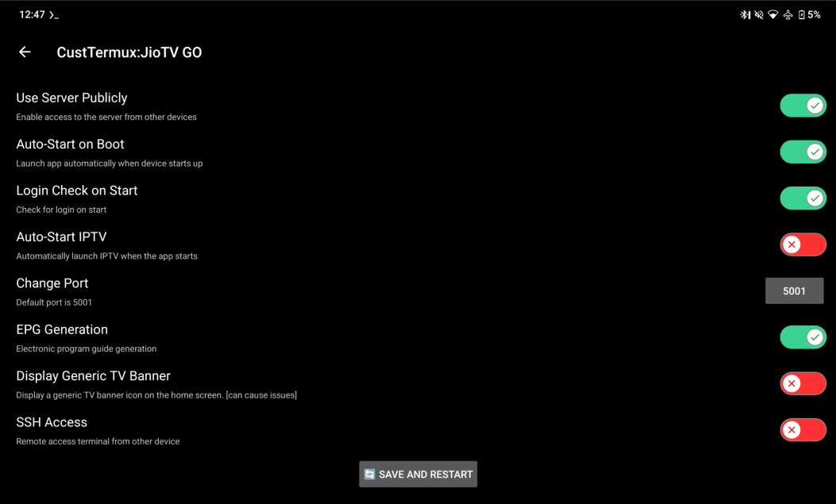Click 'Enable access to the server from other devices'

pos(106,117)
